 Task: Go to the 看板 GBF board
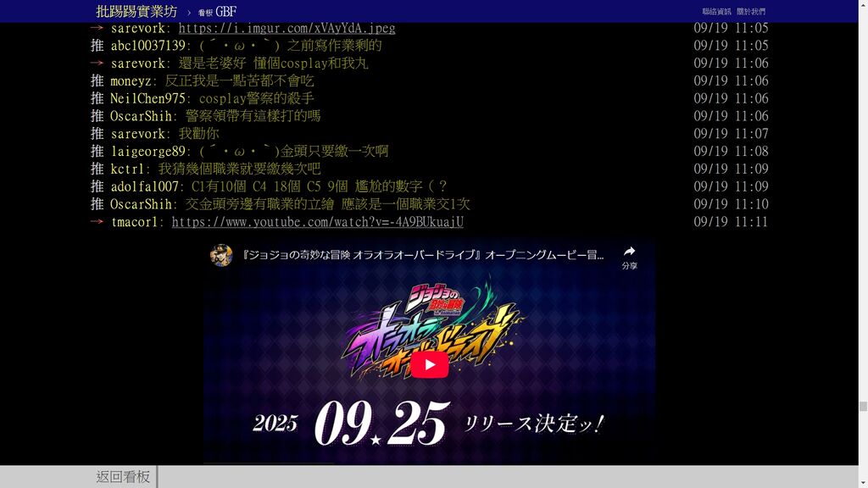click(x=217, y=12)
